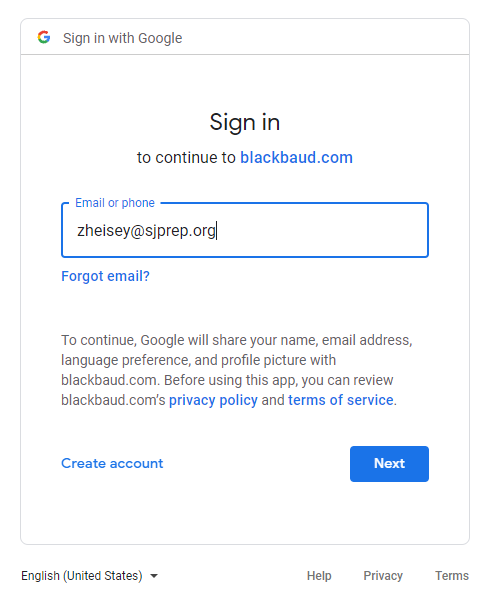486x602 pixels.
Task: Open the blackbaud.com link under the heading
Action: 296,157
